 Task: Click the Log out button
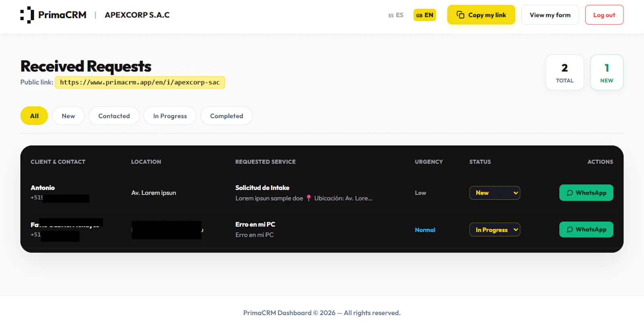[604, 15]
